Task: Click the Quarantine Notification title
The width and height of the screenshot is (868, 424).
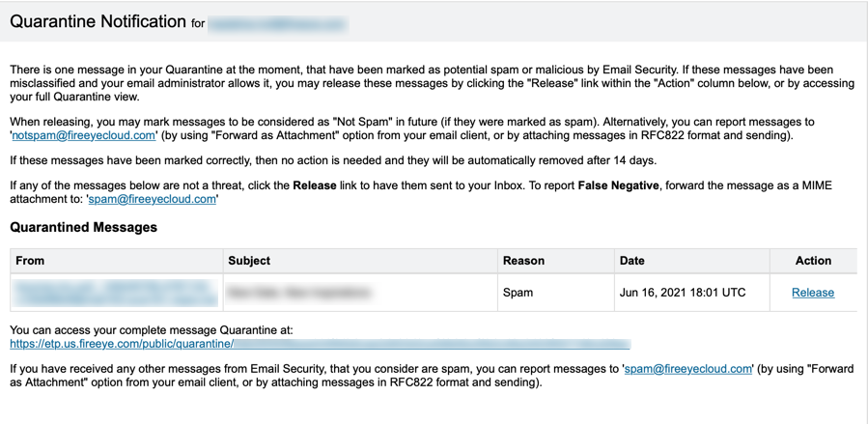Action: [x=98, y=21]
